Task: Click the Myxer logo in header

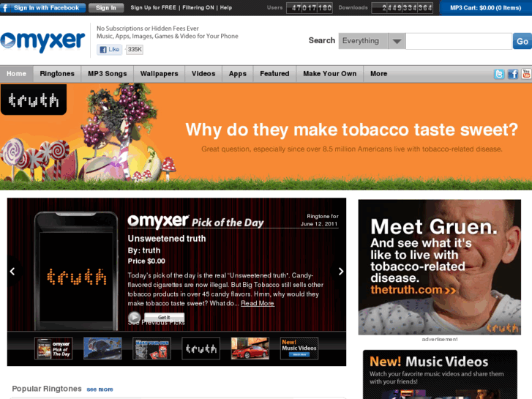Action: tap(42, 42)
